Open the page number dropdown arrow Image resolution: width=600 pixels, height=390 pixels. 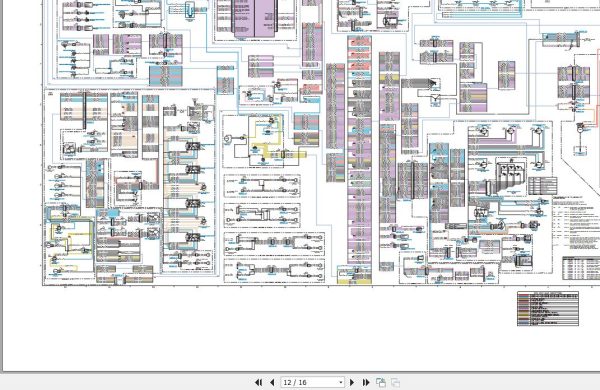341,382
